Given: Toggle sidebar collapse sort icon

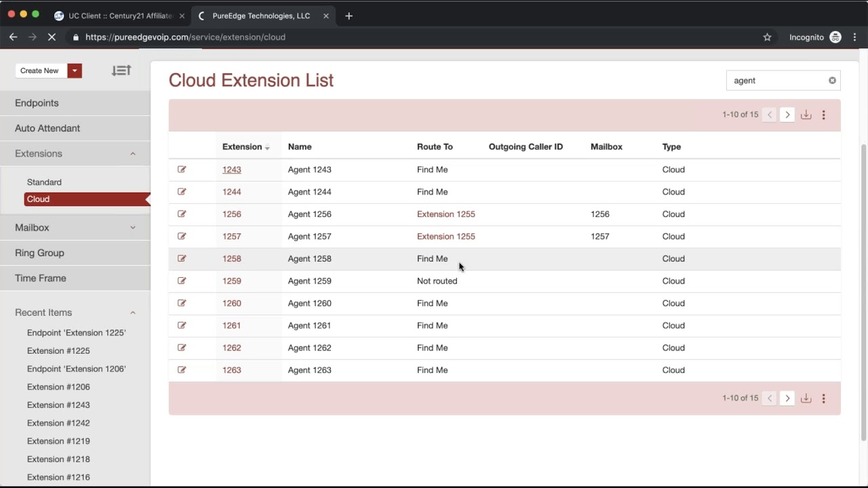Looking at the screenshot, I should [121, 70].
